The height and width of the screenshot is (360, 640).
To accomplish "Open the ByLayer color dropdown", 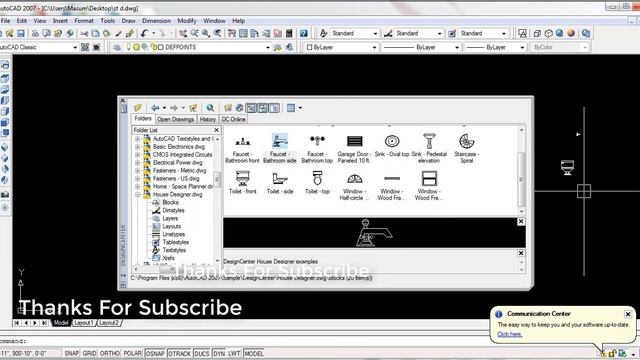I will 374,47.
